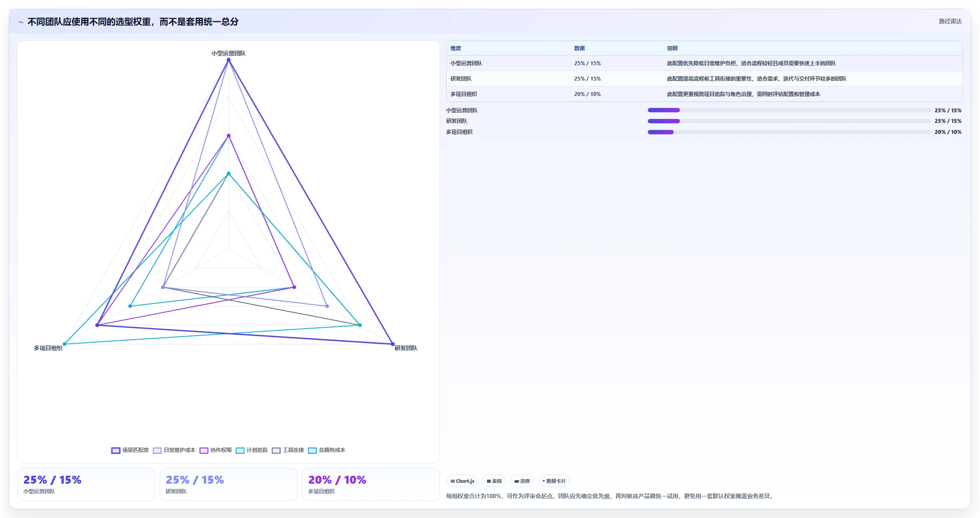Click the 数据 table column header
This screenshot has width=980, height=518.
580,48
